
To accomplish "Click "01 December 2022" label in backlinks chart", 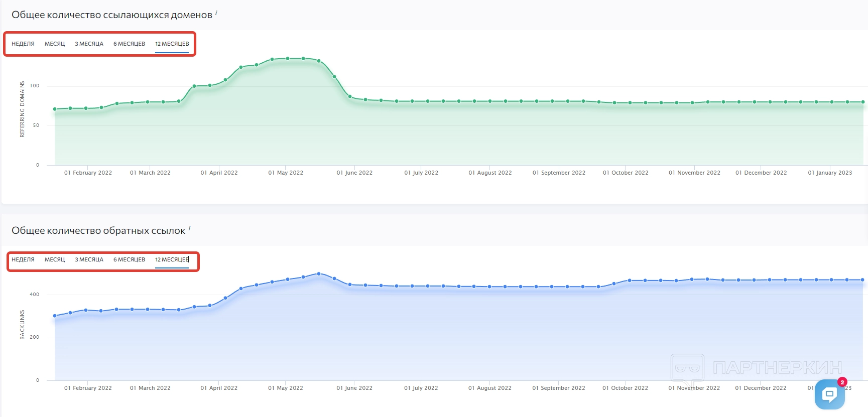I will pos(761,388).
